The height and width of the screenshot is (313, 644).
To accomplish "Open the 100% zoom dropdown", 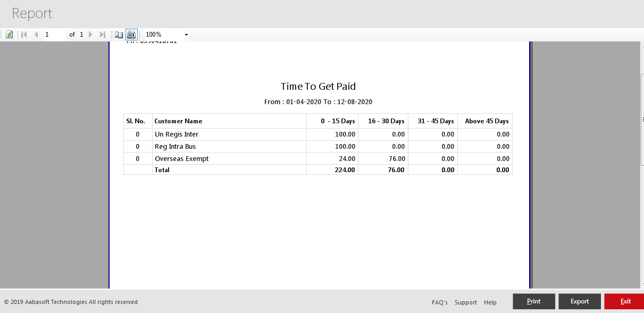I will (186, 35).
